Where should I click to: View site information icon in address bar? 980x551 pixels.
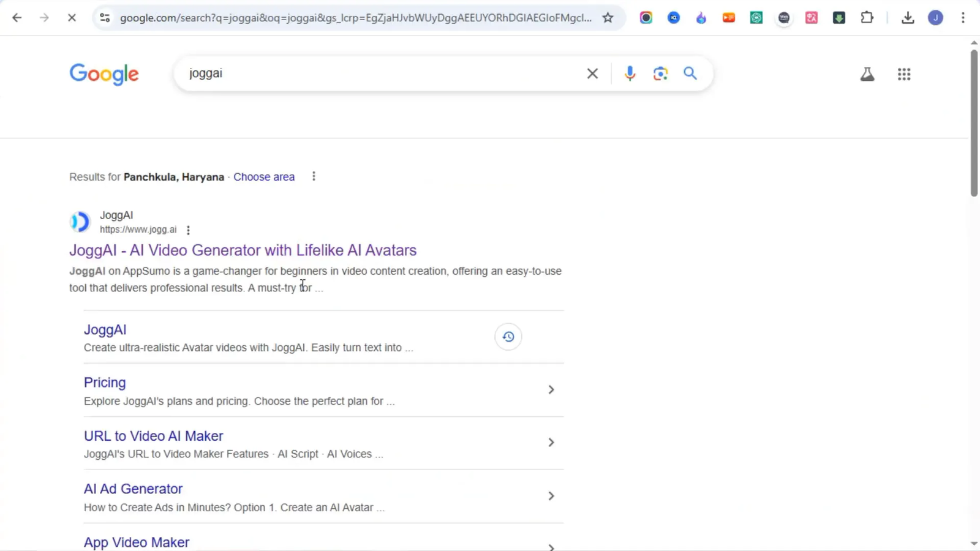pos(105,18)
